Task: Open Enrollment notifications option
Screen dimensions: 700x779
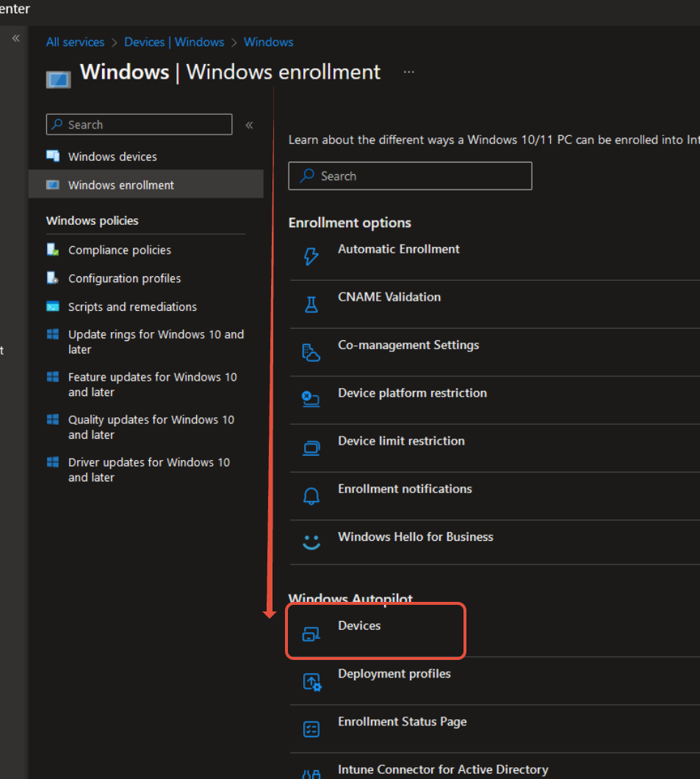Action: [405, 489]
